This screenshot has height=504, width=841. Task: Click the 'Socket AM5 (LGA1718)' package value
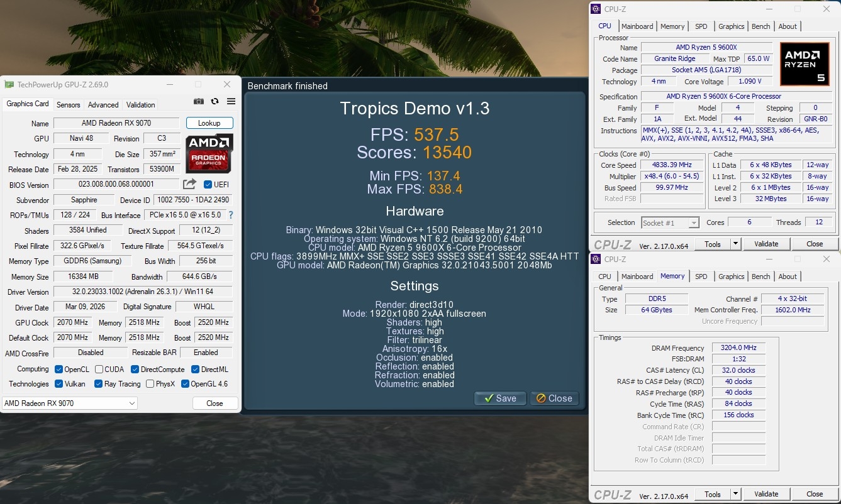pyautogui.click(x=706, y=70)
